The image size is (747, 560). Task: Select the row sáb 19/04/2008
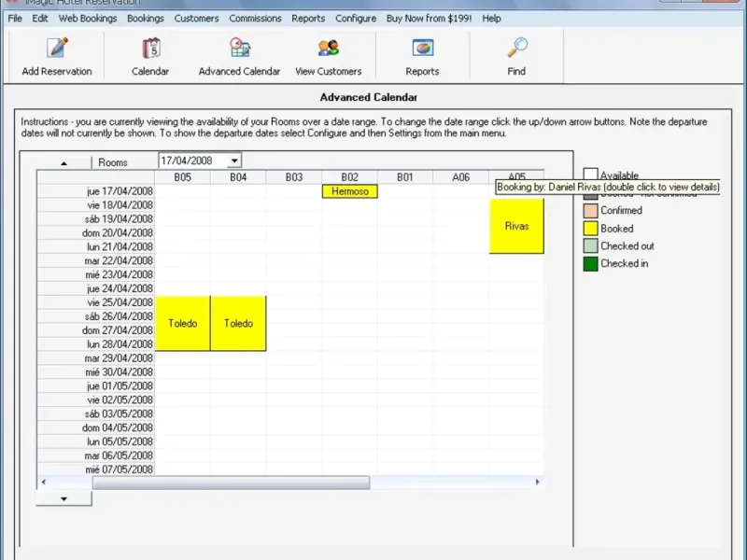click(x=96, y=219)
